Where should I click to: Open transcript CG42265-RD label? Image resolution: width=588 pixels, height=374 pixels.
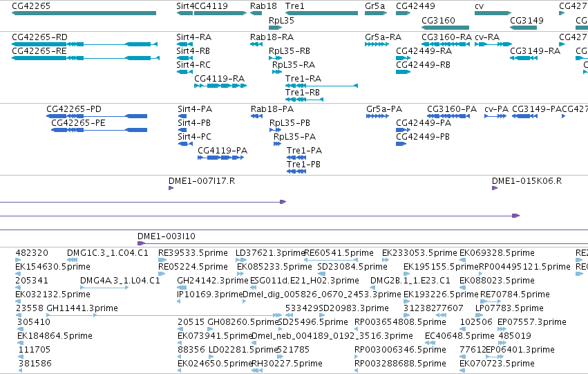coord(40,37)
